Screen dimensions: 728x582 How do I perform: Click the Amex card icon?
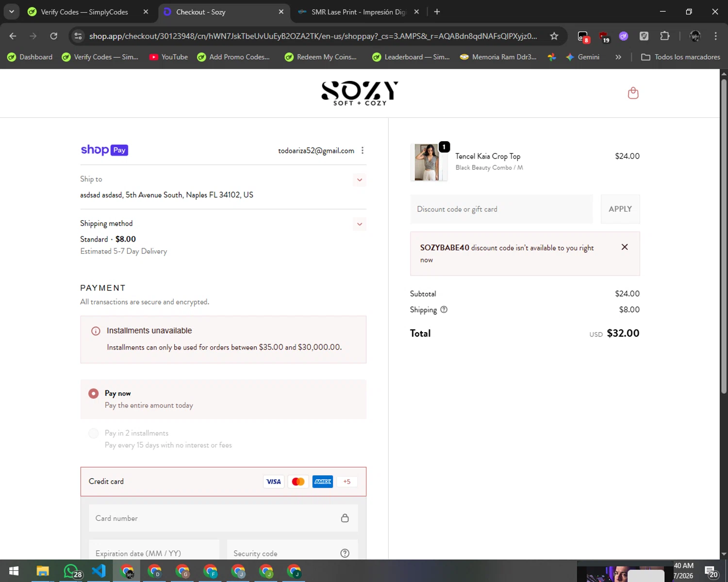pos(323,482)
